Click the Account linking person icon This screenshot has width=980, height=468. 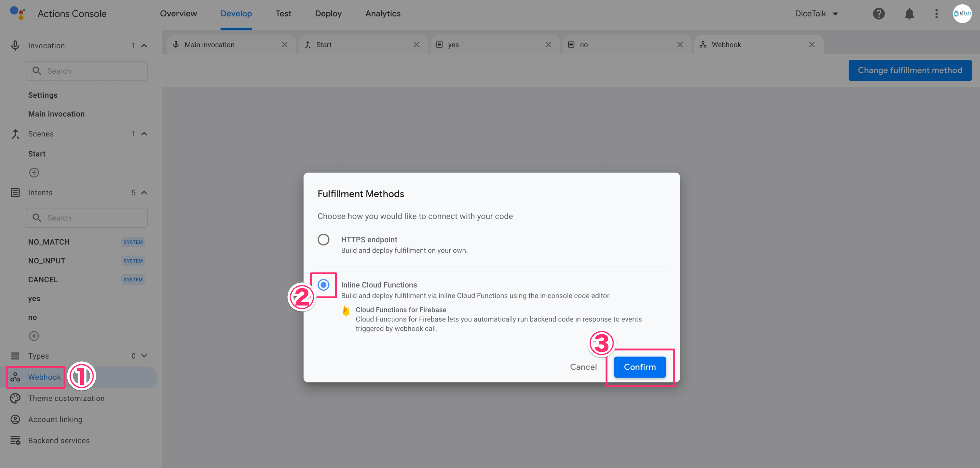[x=15, y=419]
